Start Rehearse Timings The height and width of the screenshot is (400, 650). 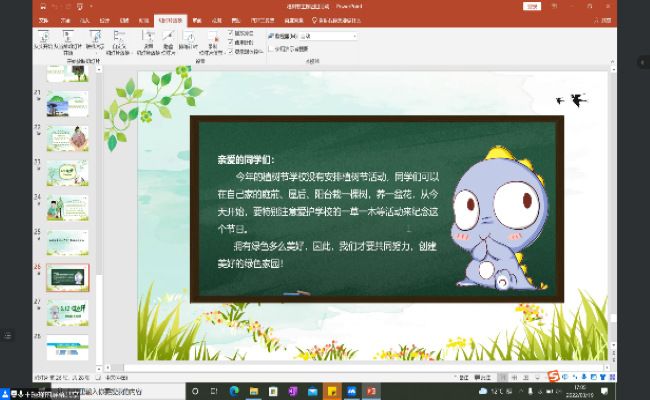189,40
